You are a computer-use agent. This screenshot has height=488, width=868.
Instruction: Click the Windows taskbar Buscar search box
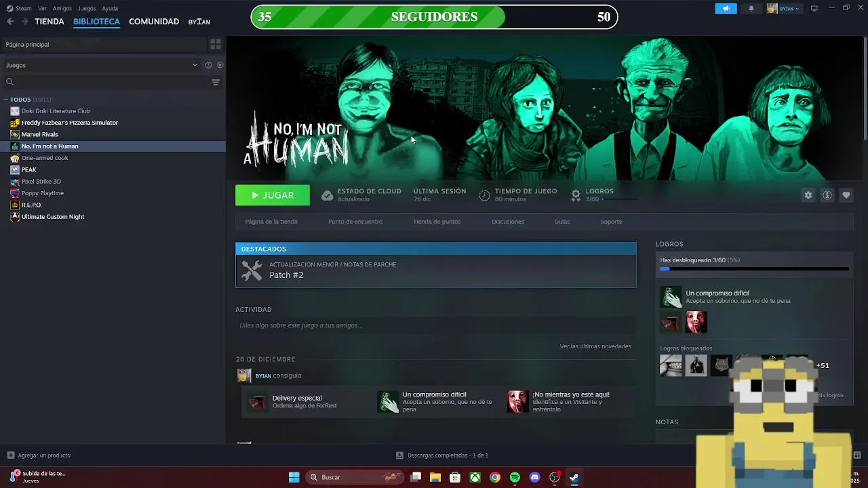tap(353, 477)
